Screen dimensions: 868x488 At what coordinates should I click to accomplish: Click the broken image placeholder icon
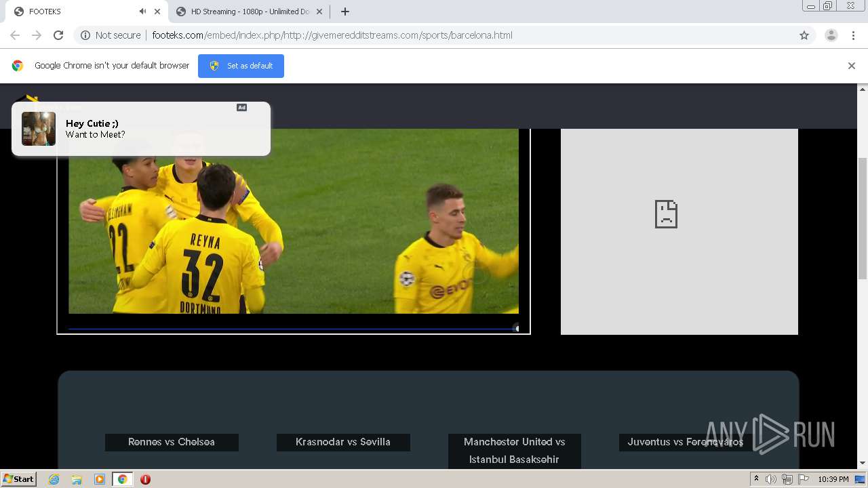click(666, 214)
